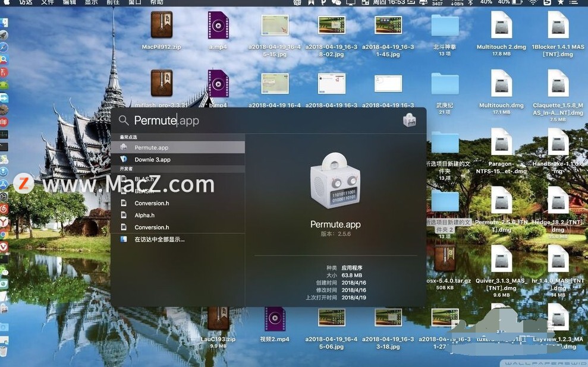Open Terminal from the Dock
Image resolution: width=588 pixels, height=367 pixels.
click(4, 147)
